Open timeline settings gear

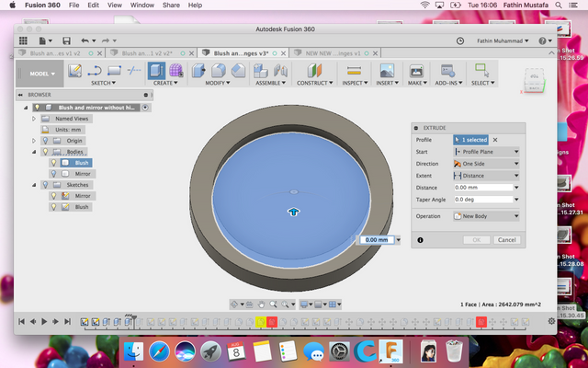(551, 321)
